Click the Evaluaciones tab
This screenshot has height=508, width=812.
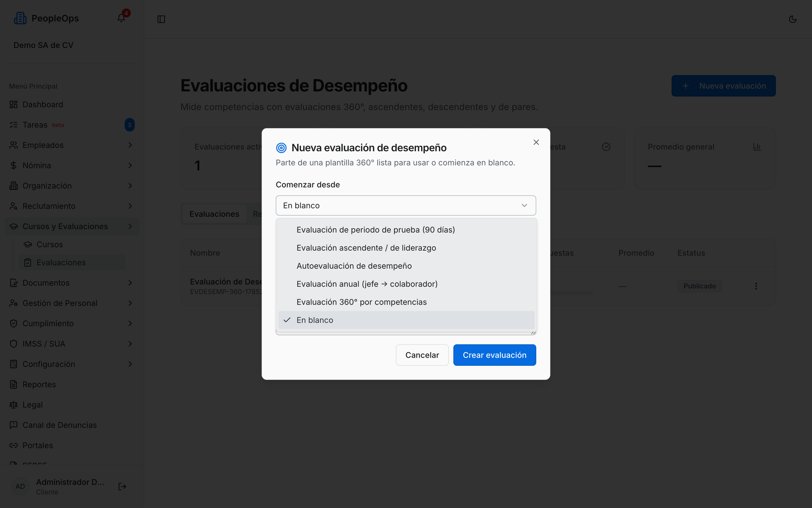click(x=214, y=214)
